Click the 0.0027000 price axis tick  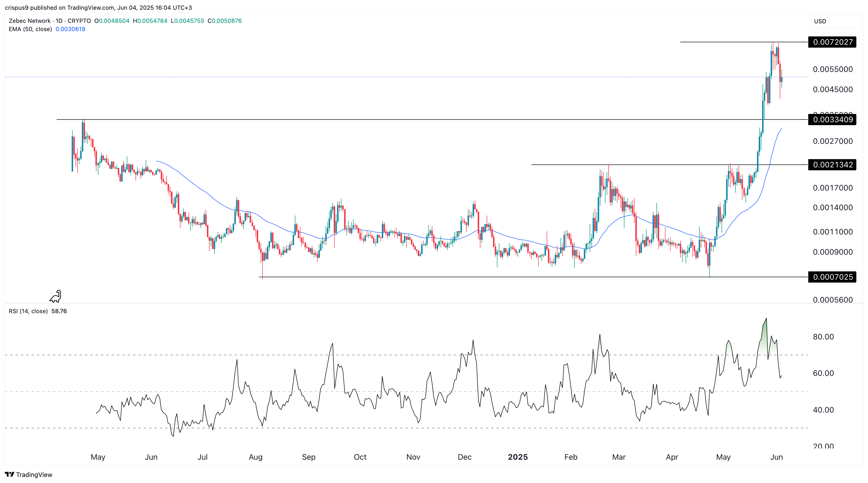[833, 141]
